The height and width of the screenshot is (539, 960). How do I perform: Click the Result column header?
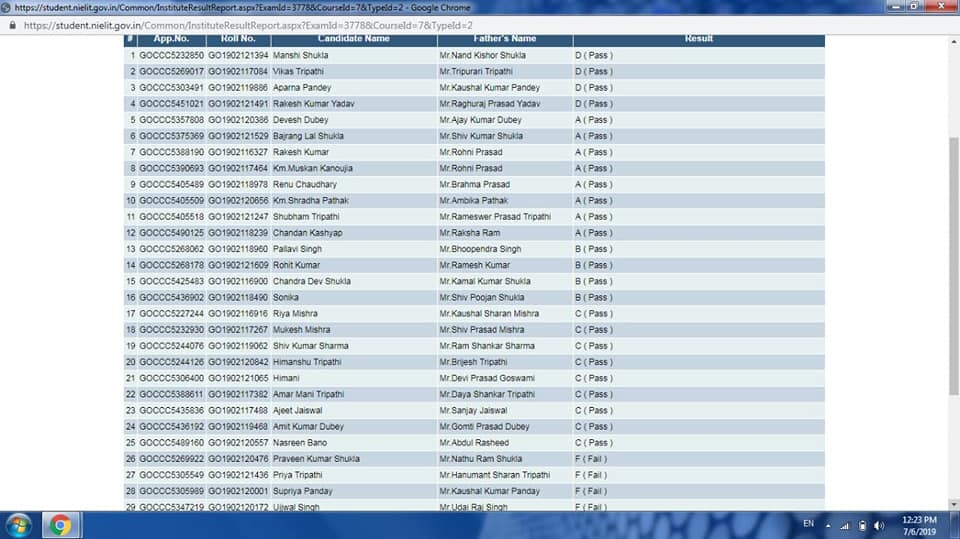pyautogui.click(x=698, y=39)
